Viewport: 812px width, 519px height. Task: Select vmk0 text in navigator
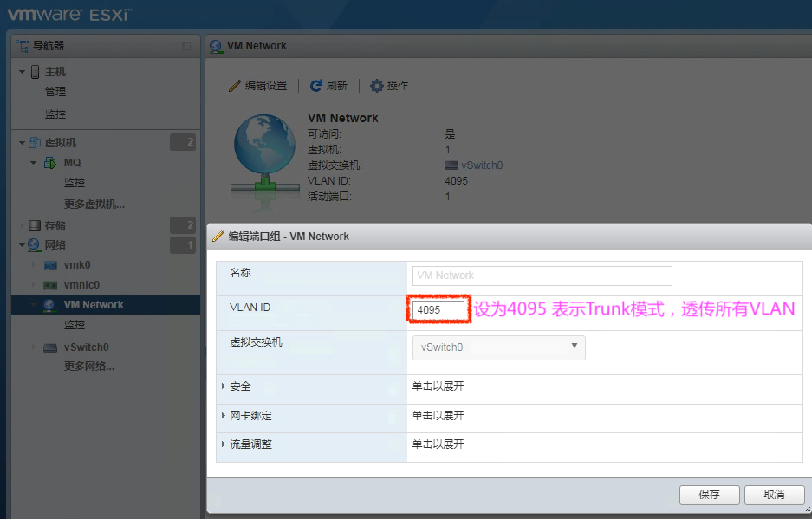pos(77,265)
